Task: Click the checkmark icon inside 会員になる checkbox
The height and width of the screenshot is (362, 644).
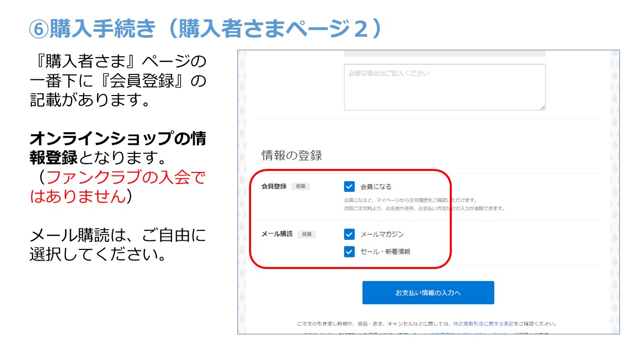Action: (x=350, y=187)
